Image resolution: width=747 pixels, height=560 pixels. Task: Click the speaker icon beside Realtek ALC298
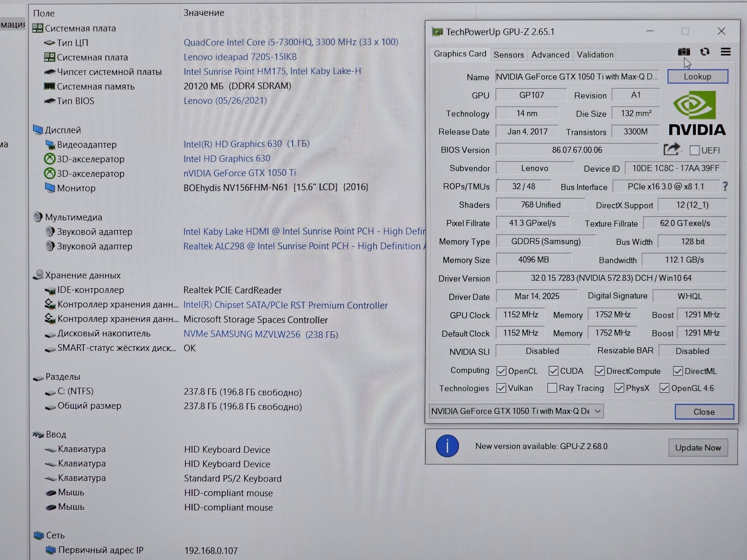click(50, 246)
